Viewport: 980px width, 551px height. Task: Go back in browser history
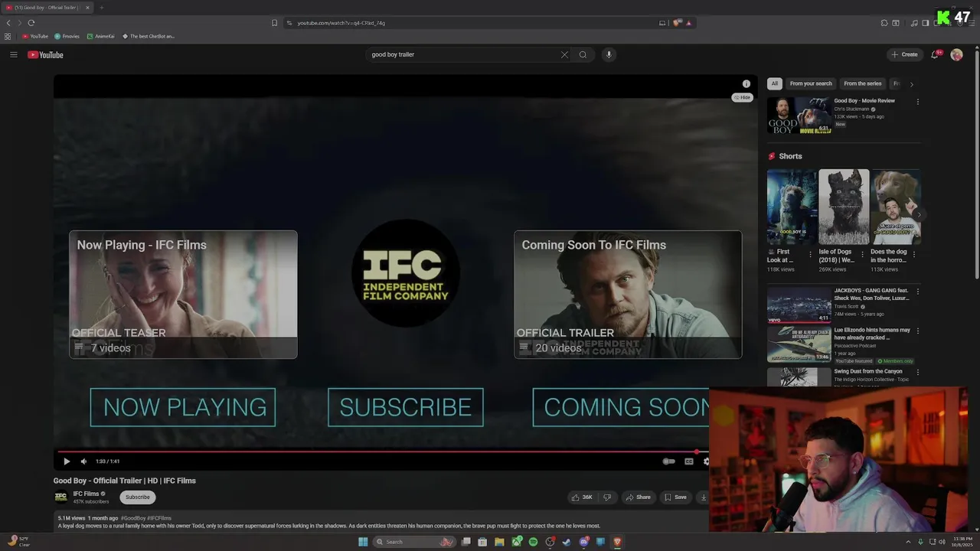pos(8,23)
